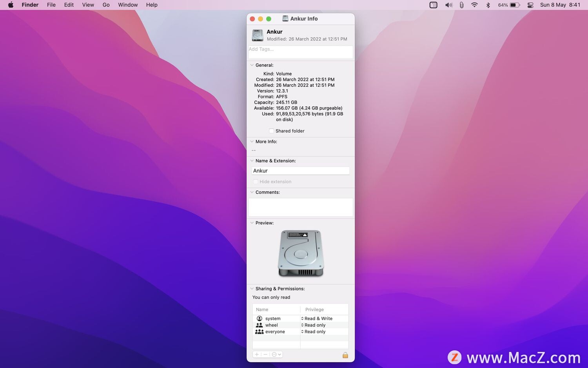Open the View menu

tap(88, 5)
